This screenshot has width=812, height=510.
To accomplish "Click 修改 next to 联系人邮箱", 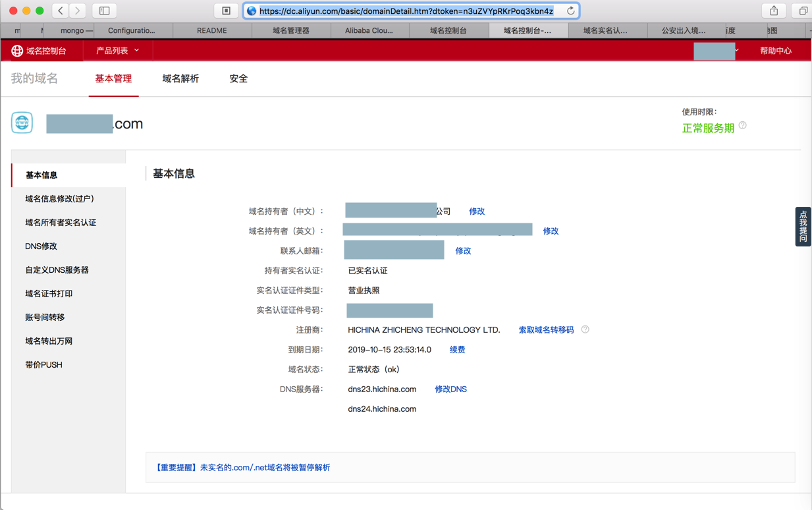I will pos(463,251).
